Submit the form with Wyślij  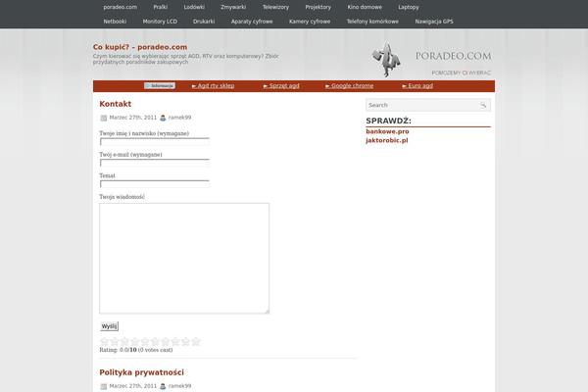[109, 326]
